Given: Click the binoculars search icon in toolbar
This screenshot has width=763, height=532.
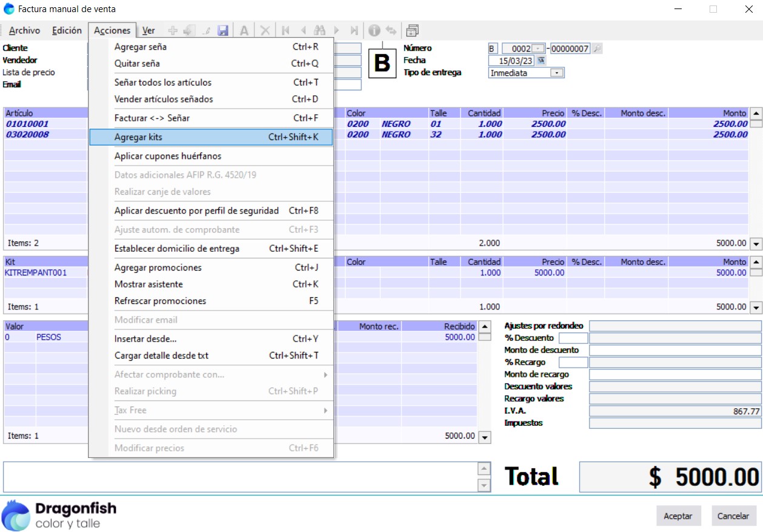Looking at the screenshot, I should [x=320, y=30].
